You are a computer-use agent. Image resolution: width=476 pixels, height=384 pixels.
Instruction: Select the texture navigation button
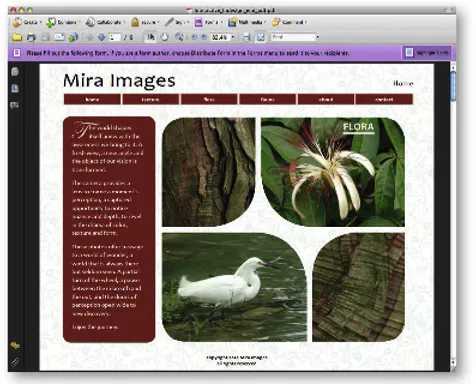click(x=151, y=99)
